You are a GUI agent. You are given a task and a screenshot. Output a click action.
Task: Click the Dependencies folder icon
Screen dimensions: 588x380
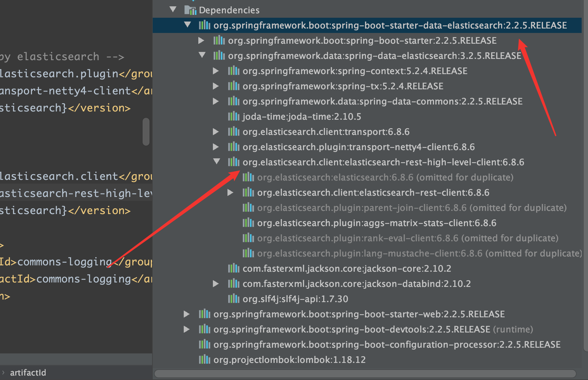(x=190, y=10)
